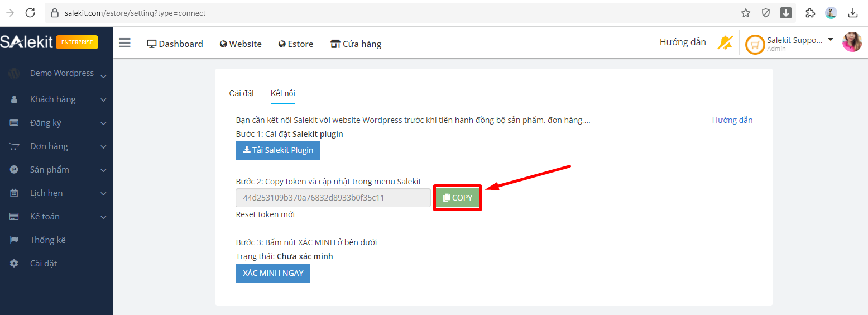Open Cửa hàng in top menu

356,44
